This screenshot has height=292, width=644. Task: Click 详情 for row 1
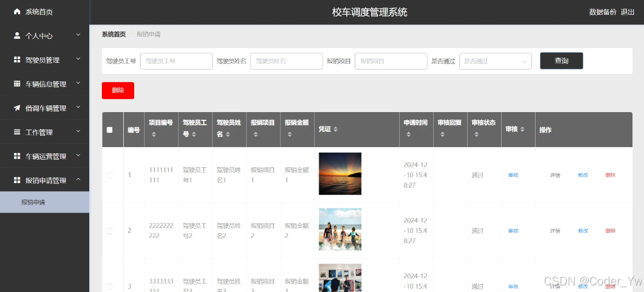tap(555, 175)
